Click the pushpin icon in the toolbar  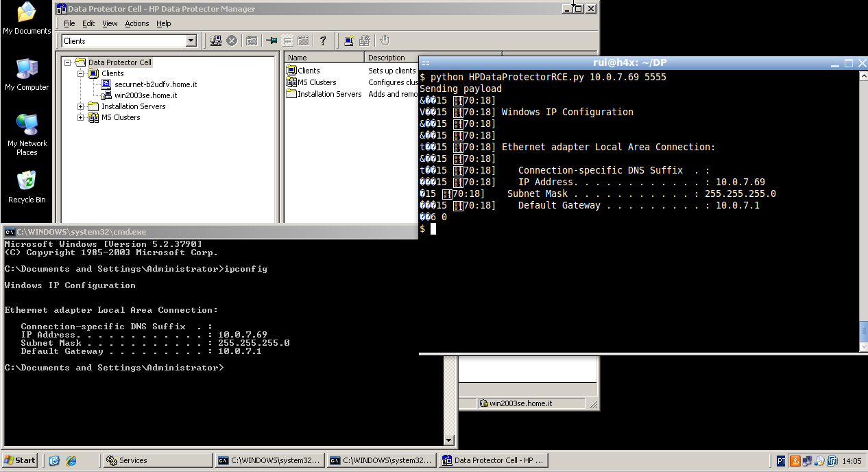[x=272, y=40]
